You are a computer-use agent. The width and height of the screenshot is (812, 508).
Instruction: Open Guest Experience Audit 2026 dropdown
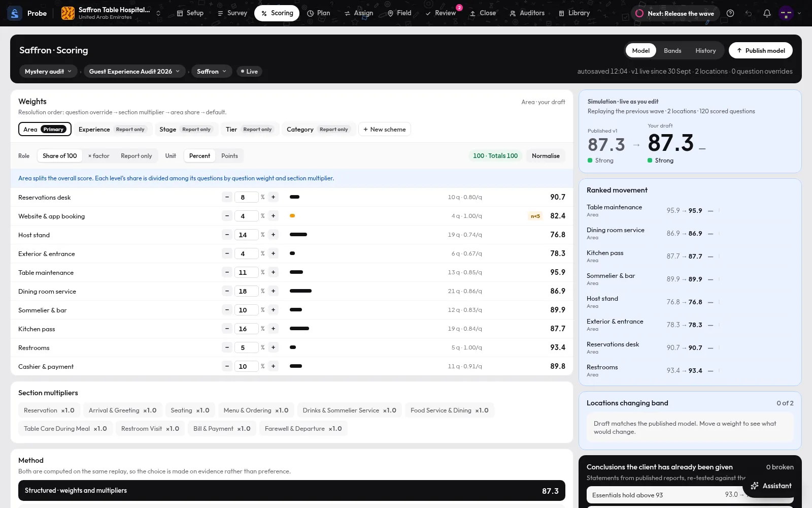click(134, 71)
